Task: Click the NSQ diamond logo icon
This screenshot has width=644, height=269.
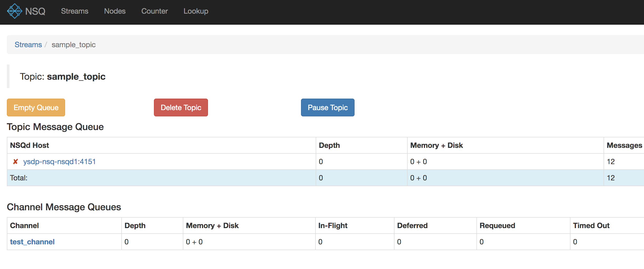Action: pyautogui.click(x=14, y=11)
